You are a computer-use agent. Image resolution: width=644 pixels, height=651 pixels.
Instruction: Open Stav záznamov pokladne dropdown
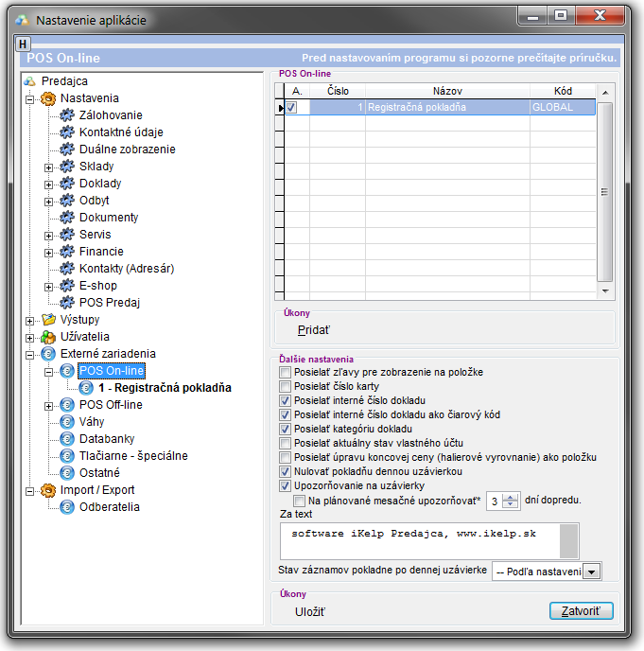592,572
